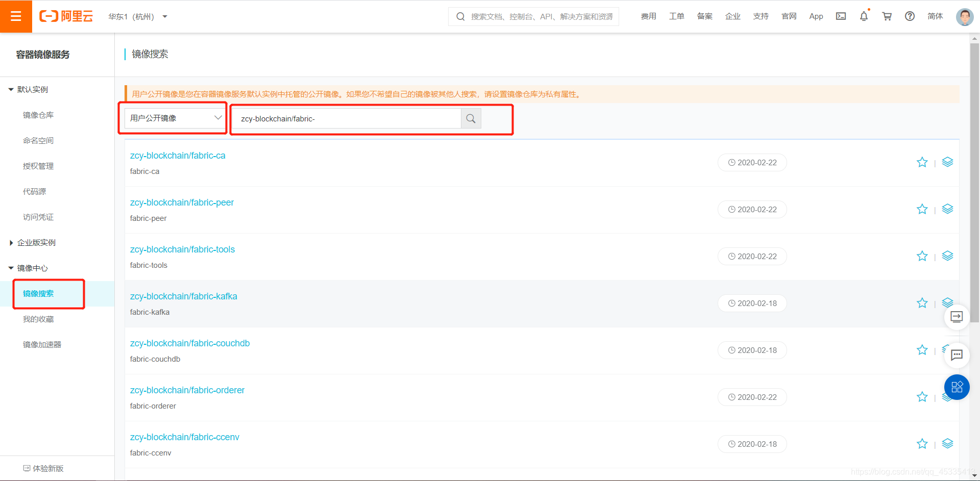Viewport: 980px width, 481px height.
Task: Open the zcy-blockchain/fabric-peer link
Action: pos(182,202)
